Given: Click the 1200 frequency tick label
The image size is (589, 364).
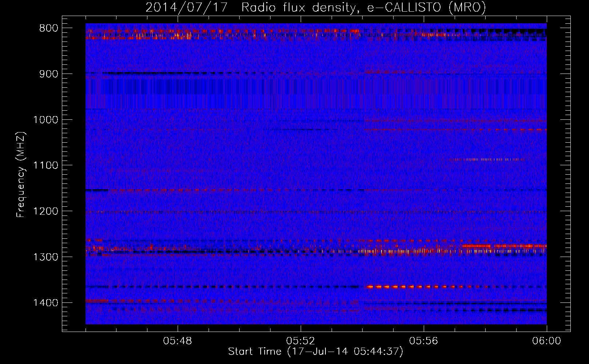Looking at the screenshot, I should (46, 211).
